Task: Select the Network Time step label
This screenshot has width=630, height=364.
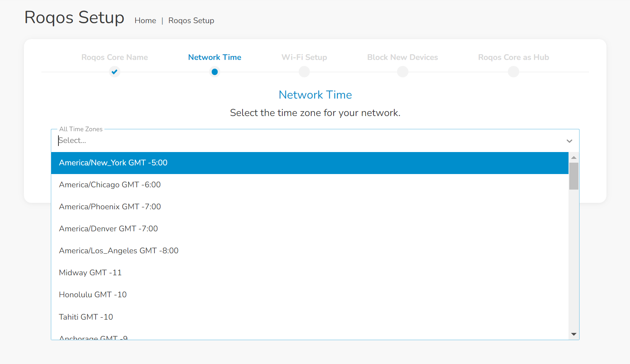Action: [x=215, y=57]
